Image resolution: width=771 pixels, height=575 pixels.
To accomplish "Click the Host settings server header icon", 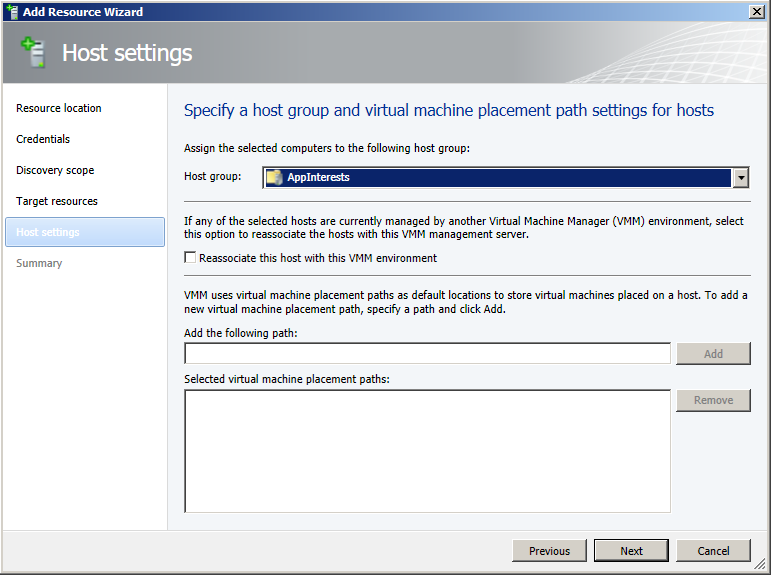I will [34, 53].
